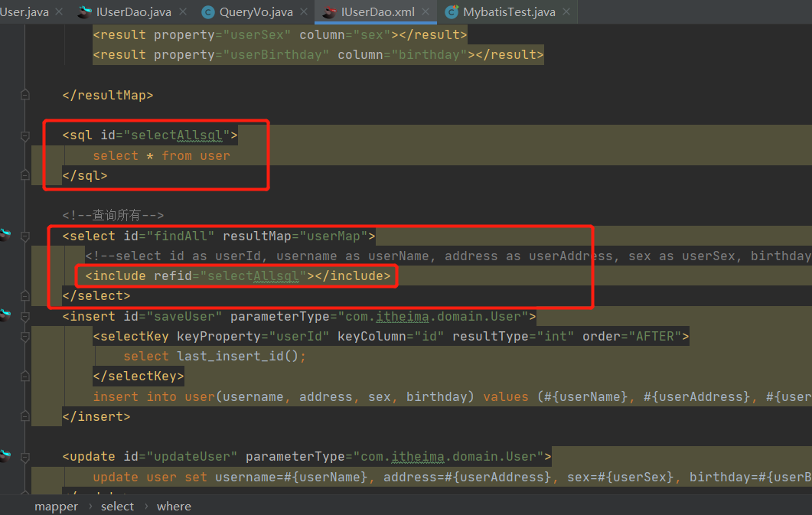Toggle fold marker at closing select tag
This screenshot has height=515, width=812.
pos(24,295)
